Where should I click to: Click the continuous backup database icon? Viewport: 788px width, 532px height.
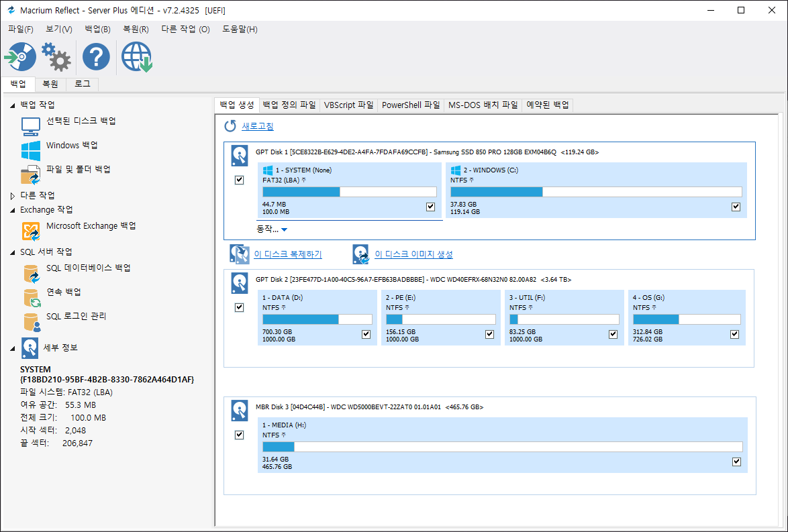[x=31, y=298]
